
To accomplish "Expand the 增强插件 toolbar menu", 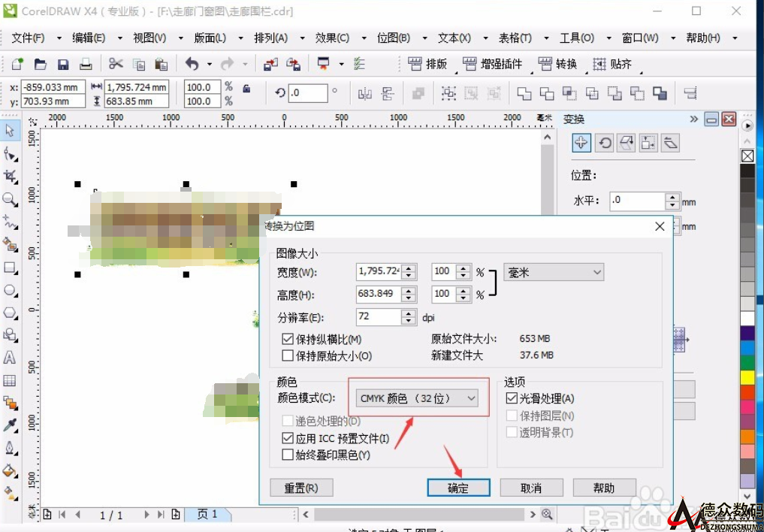I will coord(493,64).
